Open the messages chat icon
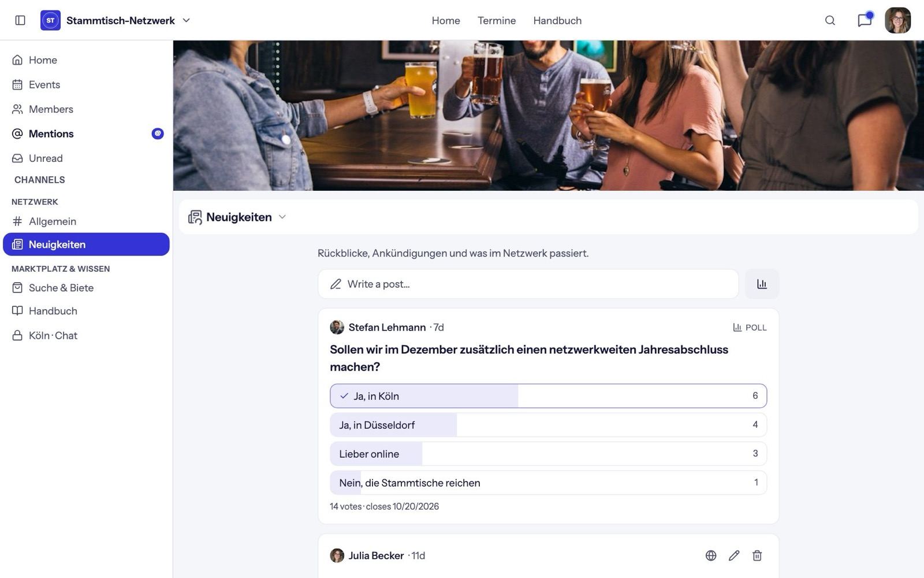Screen dimensions: 924x578 click(865, 20)
